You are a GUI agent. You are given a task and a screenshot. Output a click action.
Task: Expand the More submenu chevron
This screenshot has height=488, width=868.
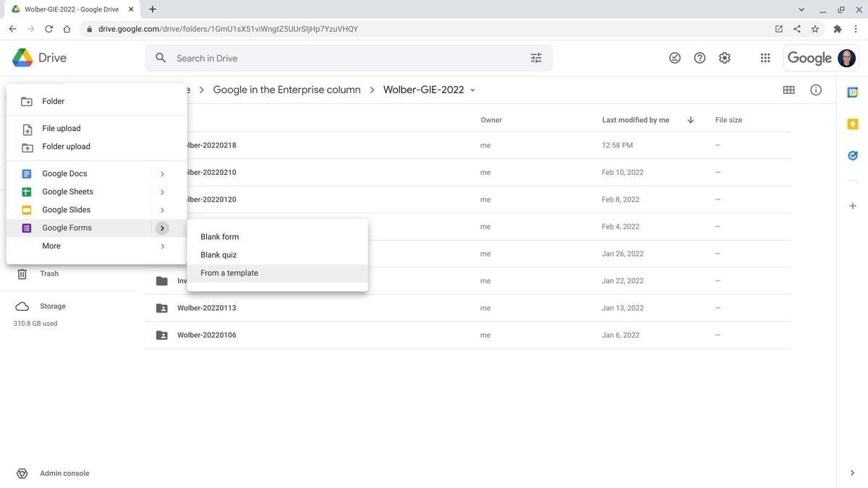pos(162,246)
